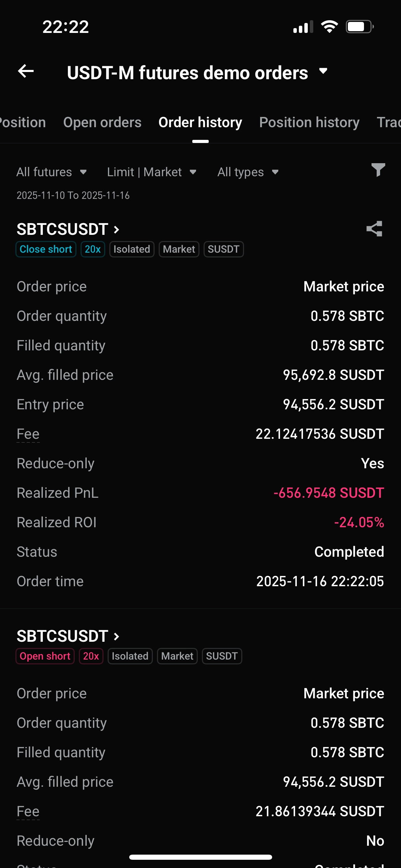Viewport: 401px width, 868px height.
Task: Expand the Limit | Market dropdown
Action: [x=151, y=172]
